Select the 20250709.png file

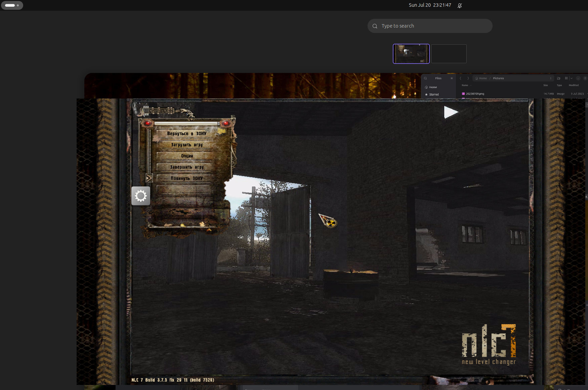475,94
